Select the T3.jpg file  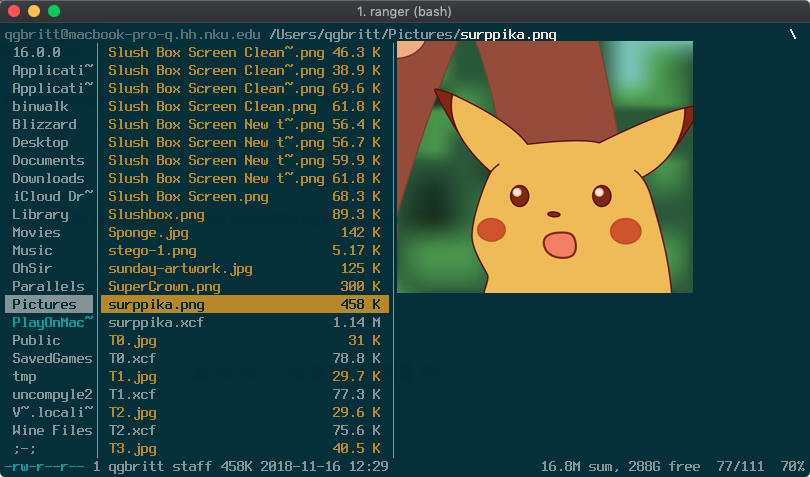[244, 449]
